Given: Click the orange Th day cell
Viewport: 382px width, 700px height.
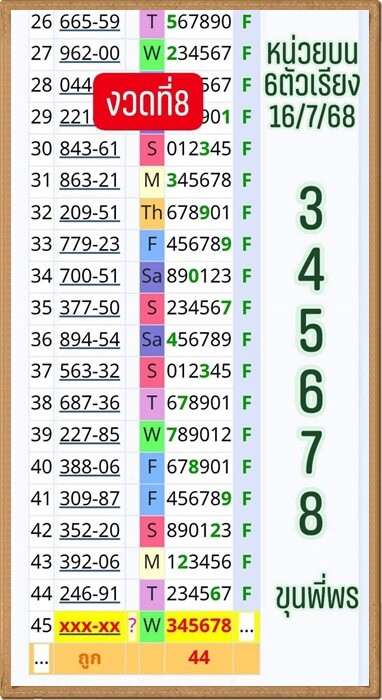Looking at the screenshot, I should pos(152,212).
